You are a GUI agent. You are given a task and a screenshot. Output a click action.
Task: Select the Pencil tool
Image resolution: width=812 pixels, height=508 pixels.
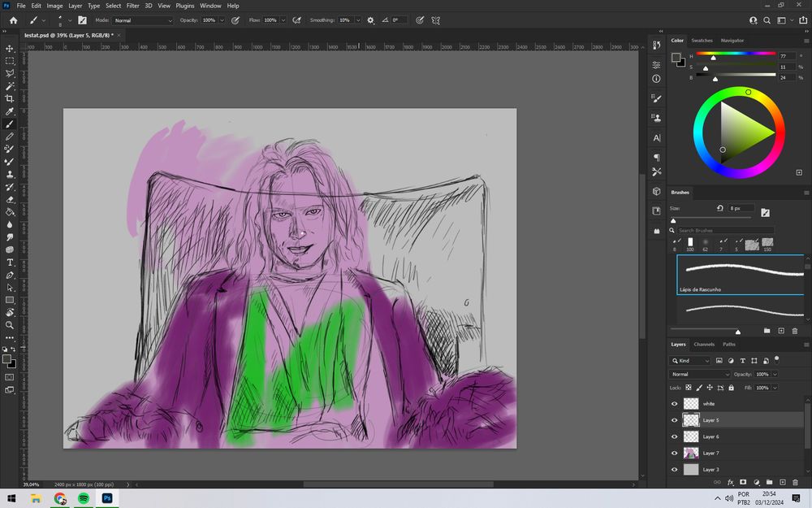click(9, 137)
